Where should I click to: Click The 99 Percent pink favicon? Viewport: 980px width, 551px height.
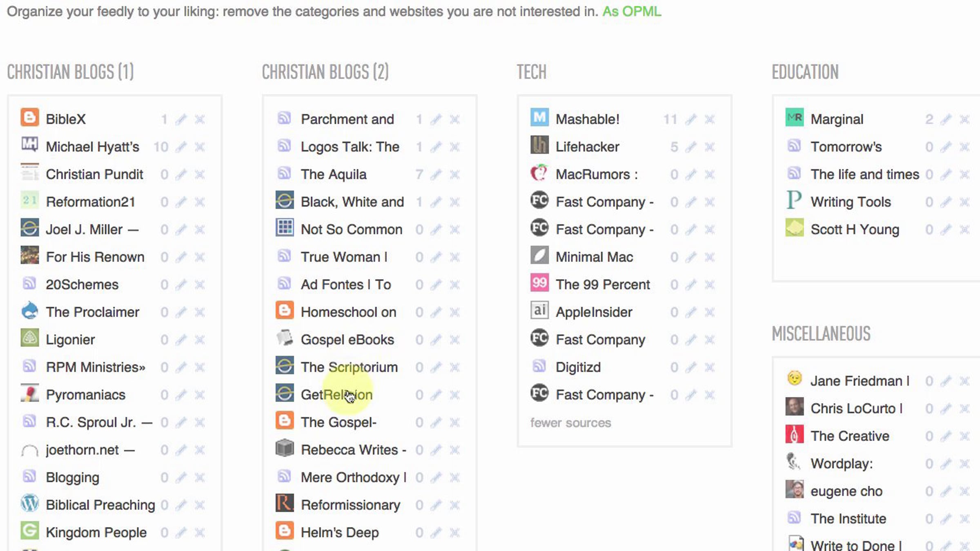click(539, 282)
